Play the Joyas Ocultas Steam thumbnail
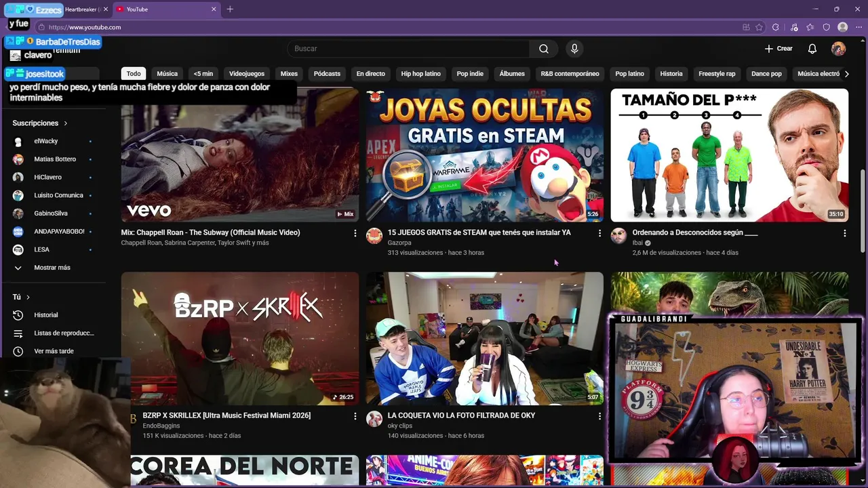Viewport: 868px width, 488px height. (x=485, y=155)
